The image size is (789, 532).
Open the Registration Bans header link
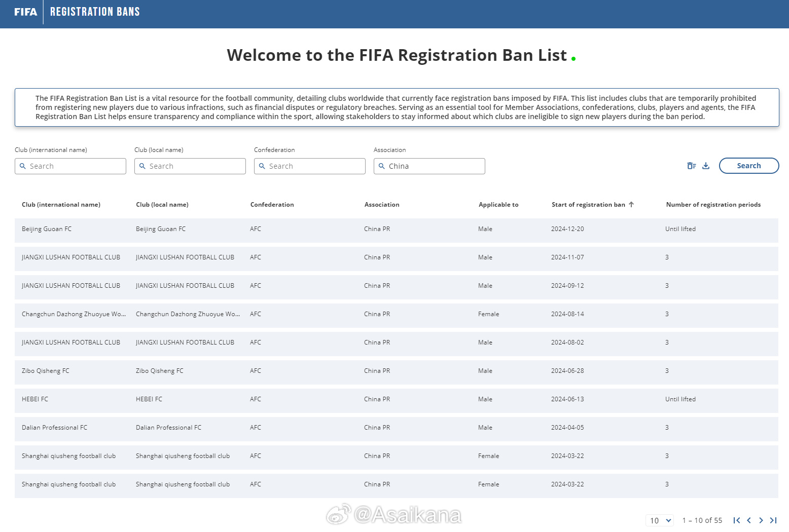pos(95,12)
